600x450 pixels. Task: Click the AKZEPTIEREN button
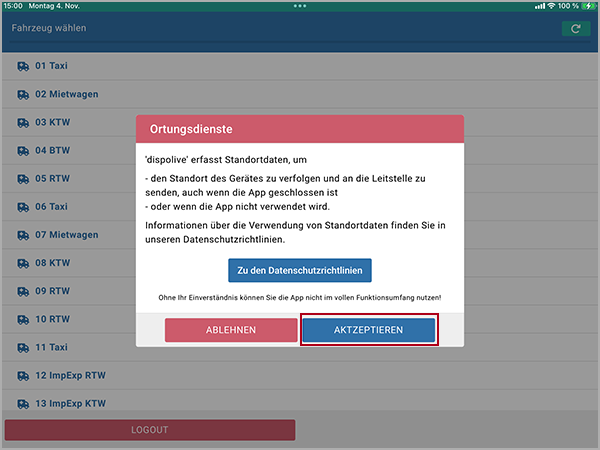(368, 330)
